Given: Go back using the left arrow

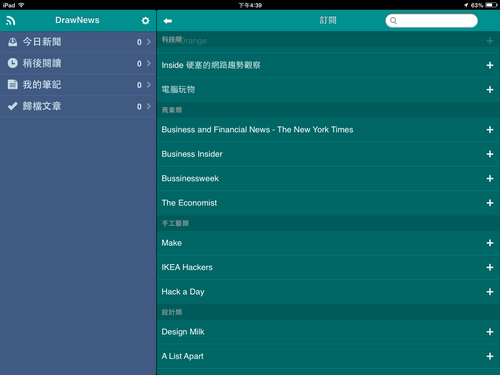Looking at the screenshot, I should pyautogui.click(x=168, y=21).
